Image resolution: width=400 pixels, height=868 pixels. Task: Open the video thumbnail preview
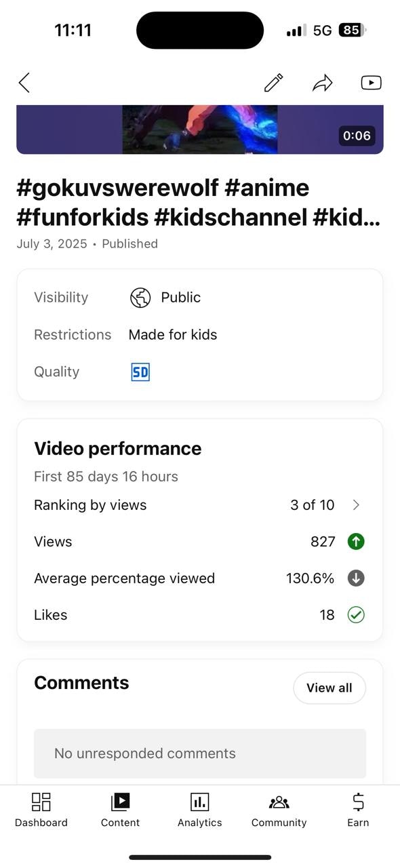[200, 129]
